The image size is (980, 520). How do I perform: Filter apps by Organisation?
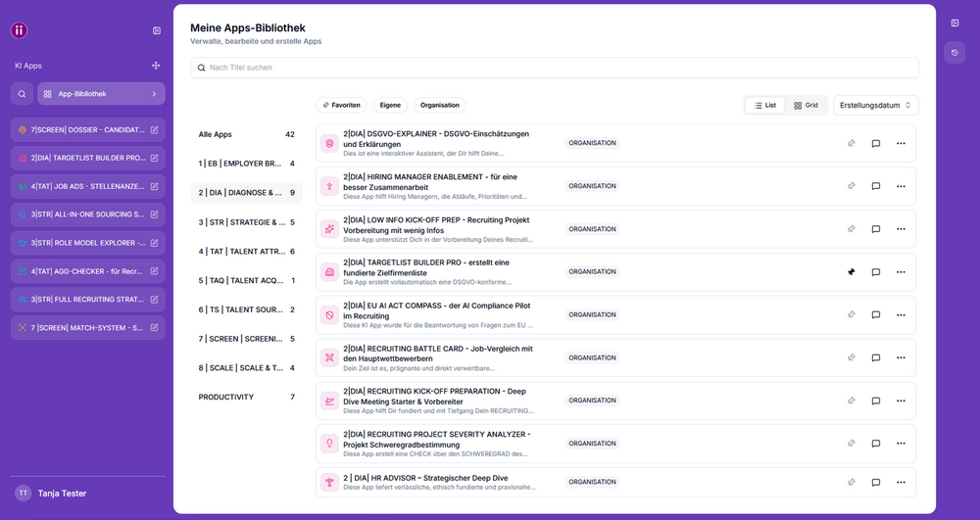point(439,106)
